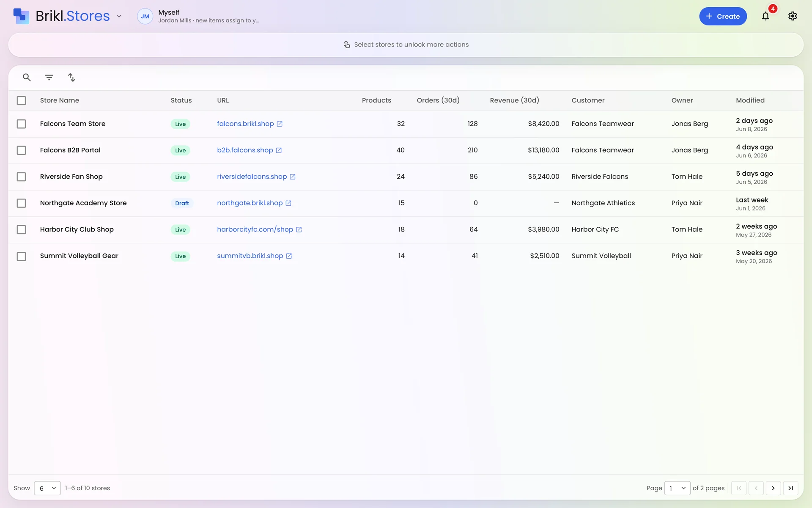Check the Harbor City Club Shop row
This screenshot has width=812, height=508.
[21, 229]
